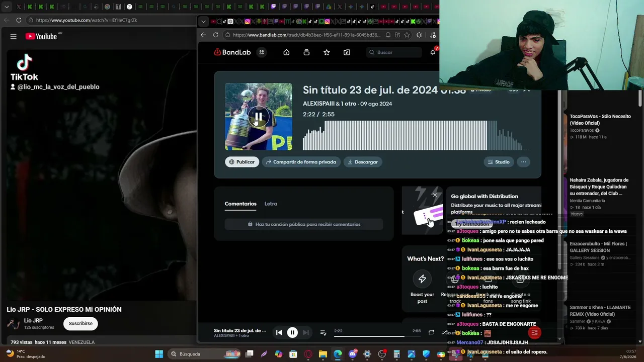Open Enzocerobulto Mil Flores video
The image size is (644, 362).
[x=599, y=247]
